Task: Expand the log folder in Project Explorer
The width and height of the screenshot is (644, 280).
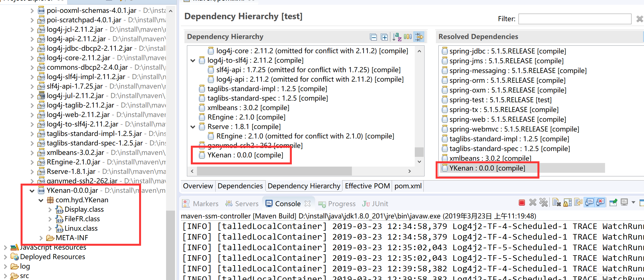Action: (5, 266)
